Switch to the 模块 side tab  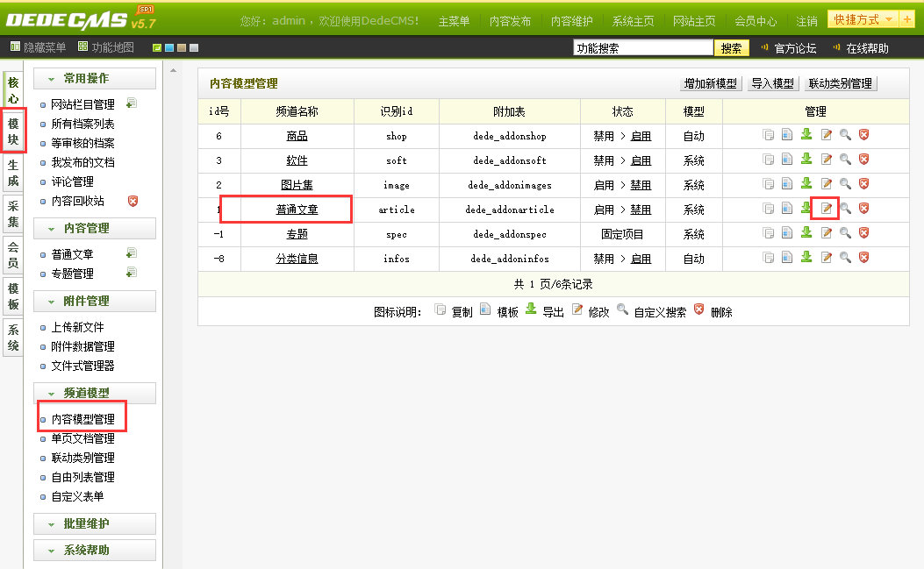coord(13,132)
